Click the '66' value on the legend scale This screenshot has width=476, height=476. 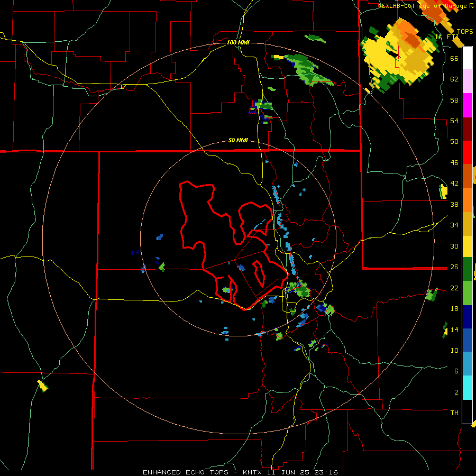454,58
